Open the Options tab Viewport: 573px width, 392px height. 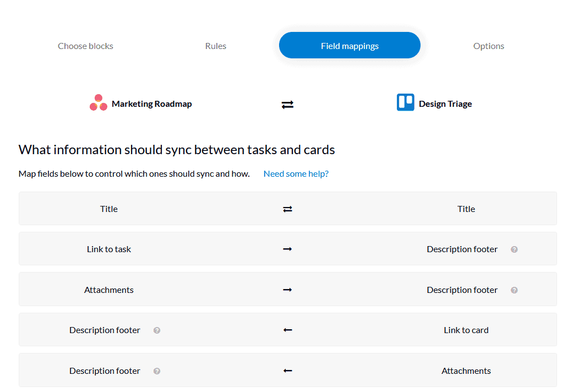click(x=489, y=46)
